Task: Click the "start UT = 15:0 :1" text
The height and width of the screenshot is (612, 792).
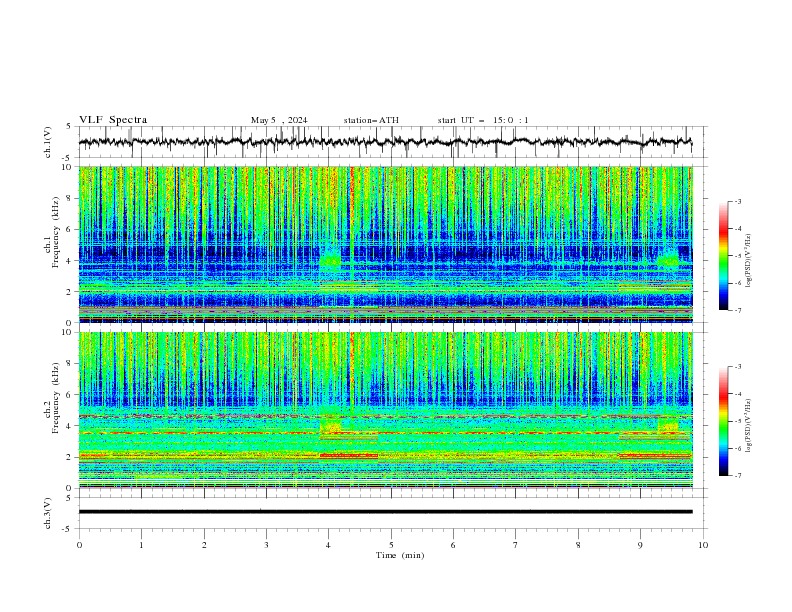Action: [483, 120]
